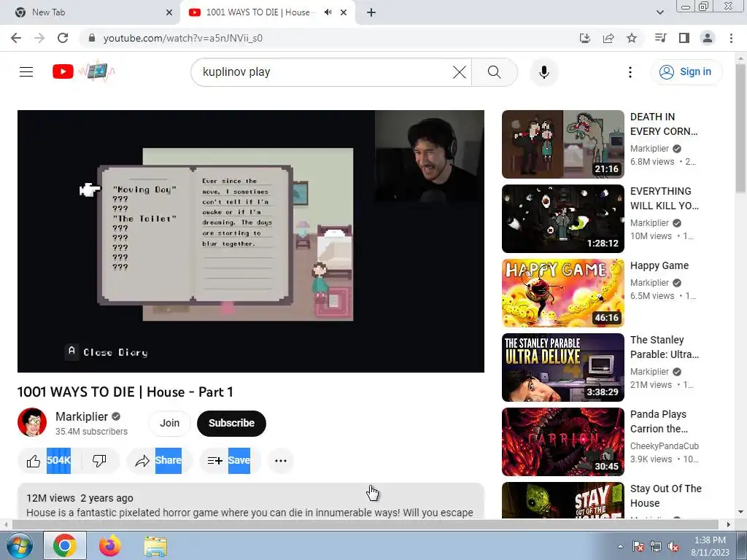This screenshot has height=560, width=747.
Task: Open Stanley Parable Ultra Deluxe thumbnail
Action: coord(562,367)
